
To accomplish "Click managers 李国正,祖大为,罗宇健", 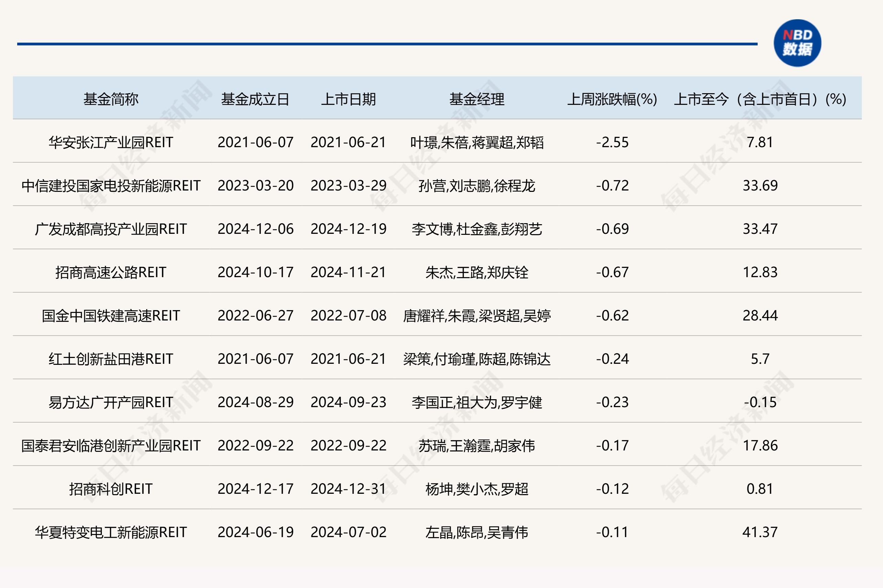I will coord(477,402).
